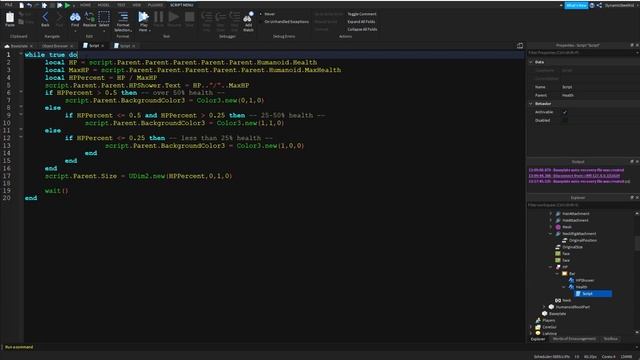Switch to World of Encouragement bottom tab
The height and width of the screenshot is (360, 640).
coord(574,339)
